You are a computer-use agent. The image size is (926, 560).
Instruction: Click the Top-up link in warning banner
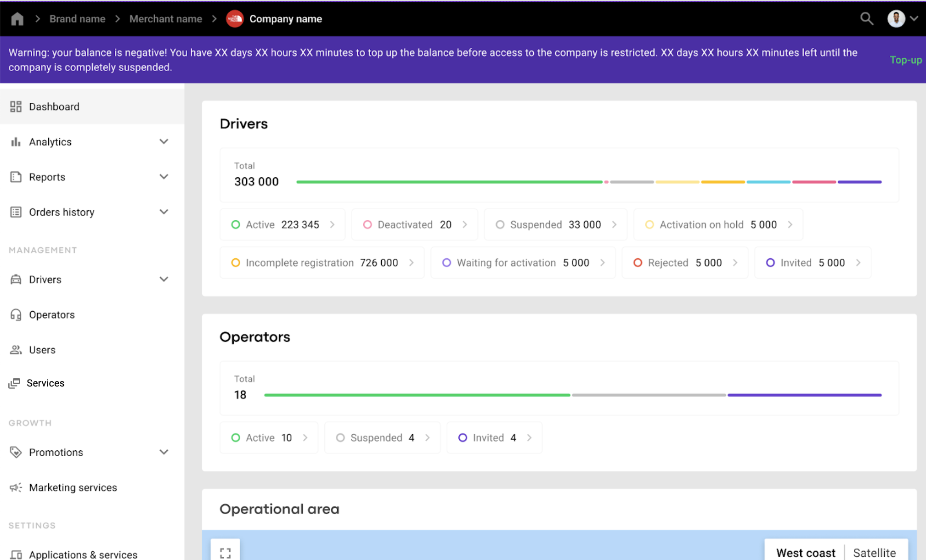905,60
